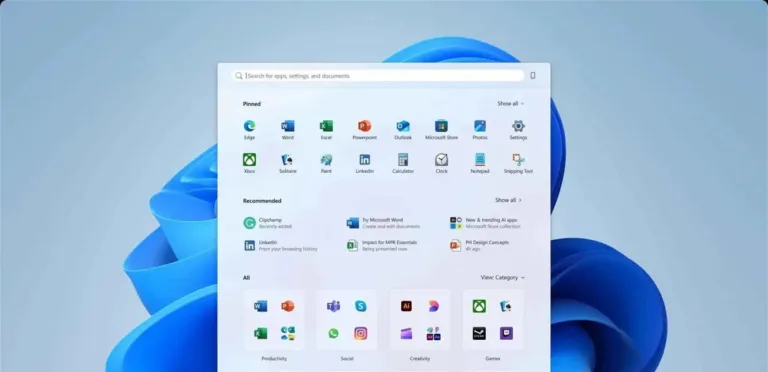Open Adobe Illustrator in the Creativity category
768x372 pixels.
406,306
